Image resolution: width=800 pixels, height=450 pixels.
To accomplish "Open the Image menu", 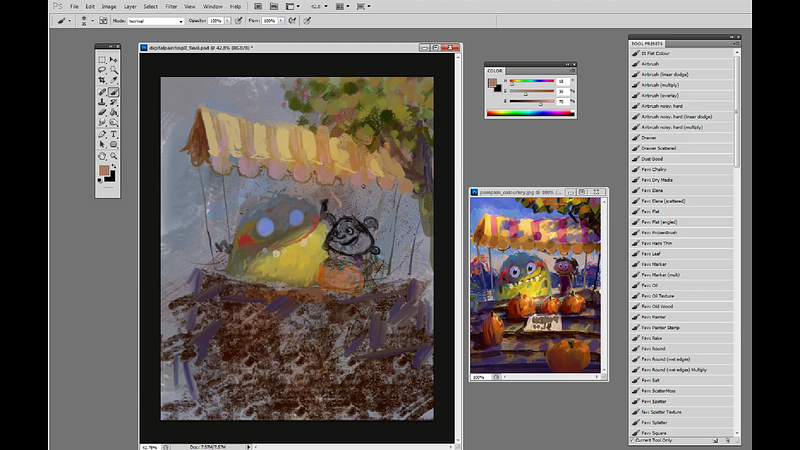I will coord(109,7).
